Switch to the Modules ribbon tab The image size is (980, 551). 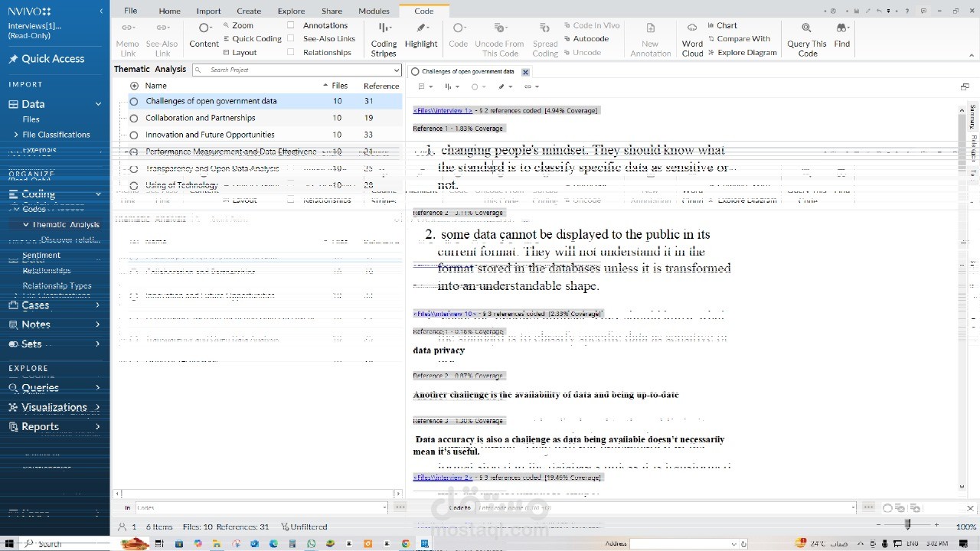click(374, 11)
